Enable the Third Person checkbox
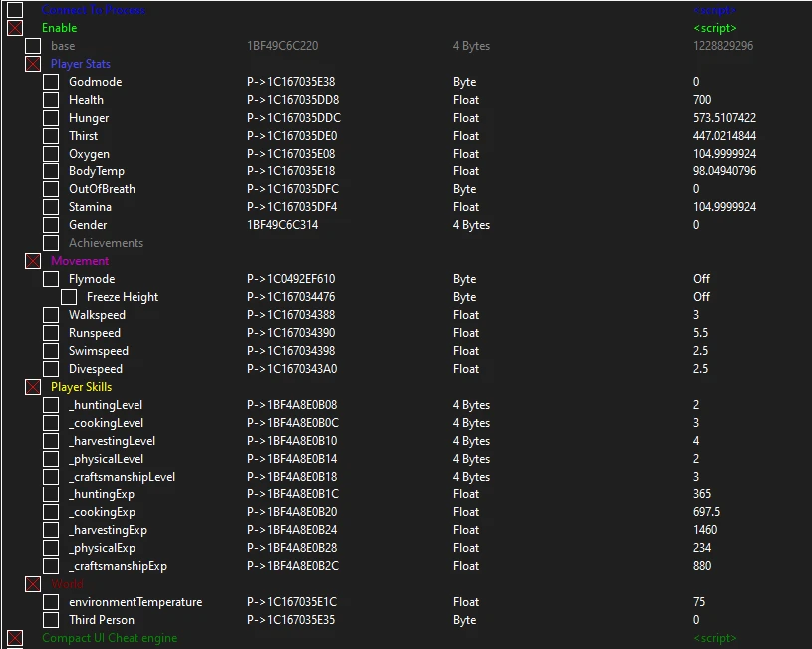Image resolution: width=812 pixels, height=649 pixels. tap(51, 620)
